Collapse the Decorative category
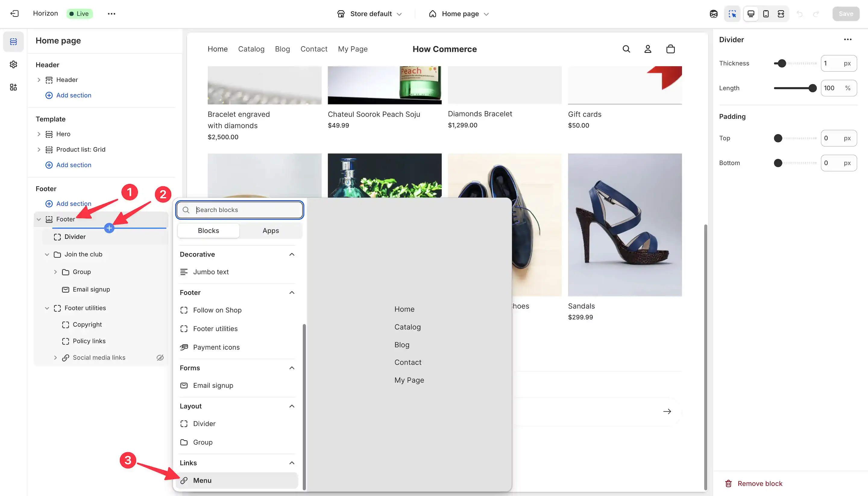The height and width of the screenshot is (496, 868). pyautogui.click(x=292, y=254)
